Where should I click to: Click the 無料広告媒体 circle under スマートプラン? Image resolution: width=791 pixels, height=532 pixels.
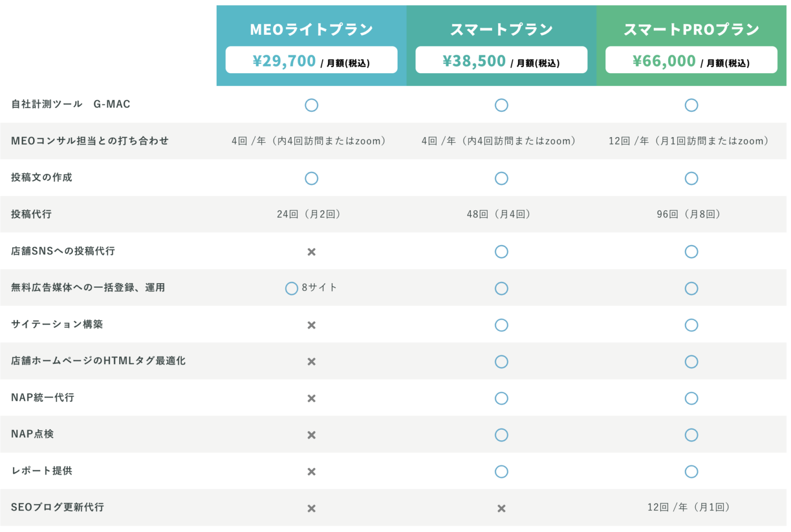pos(501,288)
